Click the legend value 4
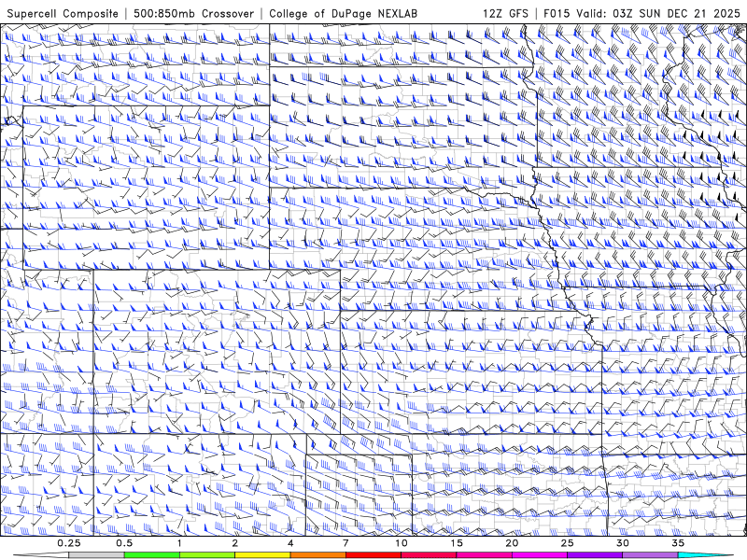Image resolution: width=747 pixels, height=560 pixels. [x=290, y=543]
